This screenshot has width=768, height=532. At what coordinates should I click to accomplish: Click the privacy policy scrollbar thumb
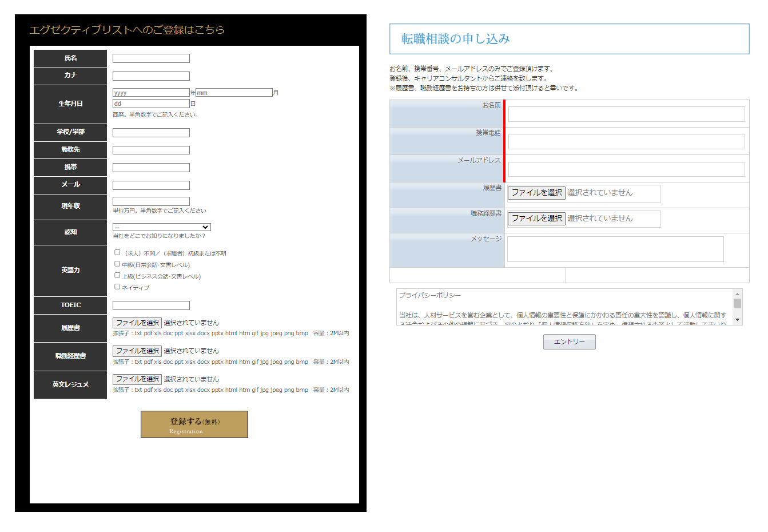click(x=738, y=303)
